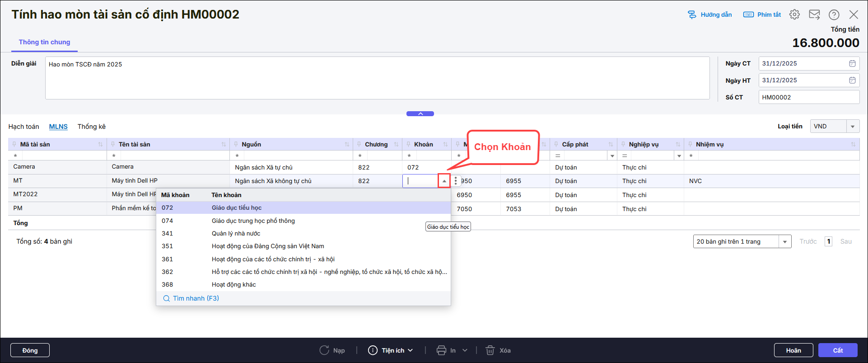Switch to the Thống kê tab

point(91,127)
